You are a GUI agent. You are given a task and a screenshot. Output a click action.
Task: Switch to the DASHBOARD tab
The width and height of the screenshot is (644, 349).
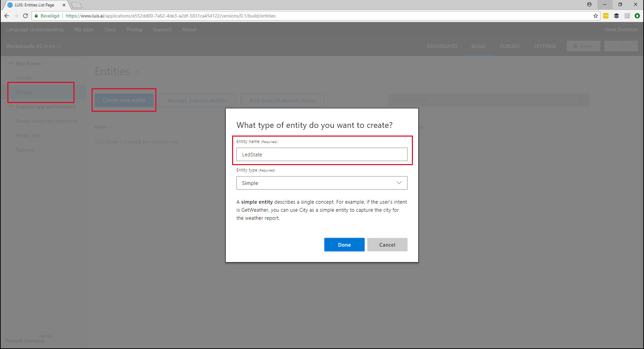tap(442, 46)
